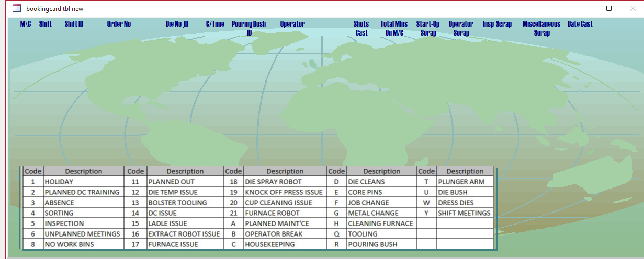Click the CUP CLEANING ISSUE cell
The width and height of the screenshot is (644, 259).
(285, 203)
